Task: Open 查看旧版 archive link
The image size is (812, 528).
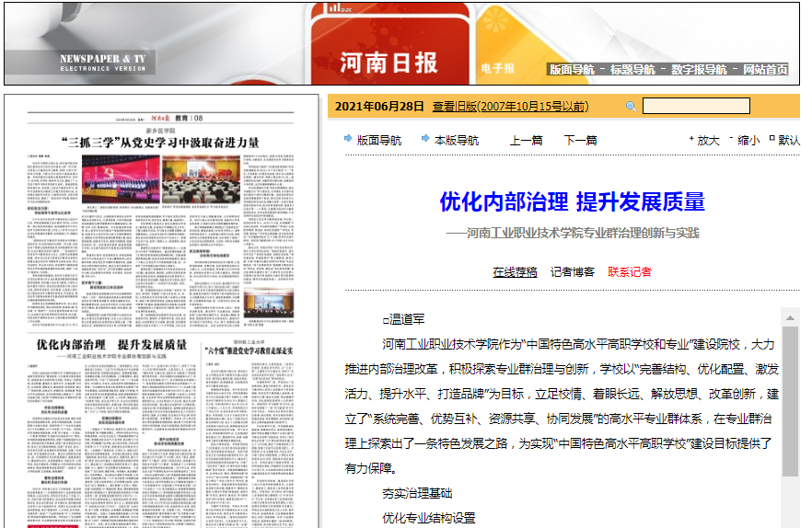Action: click(510, 107)
